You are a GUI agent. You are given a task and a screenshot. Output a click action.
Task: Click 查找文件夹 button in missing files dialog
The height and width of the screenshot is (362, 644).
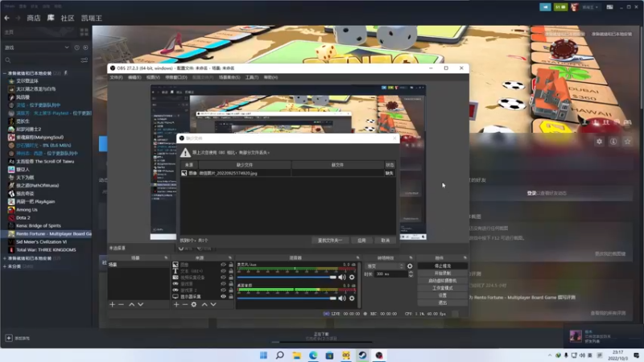click(330, 241)
